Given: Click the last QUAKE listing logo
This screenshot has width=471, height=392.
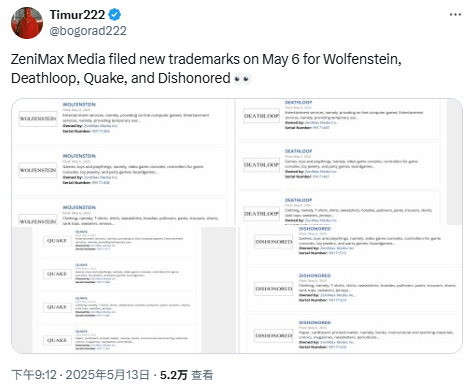Looking at the screenshot, I should [57, 340].
